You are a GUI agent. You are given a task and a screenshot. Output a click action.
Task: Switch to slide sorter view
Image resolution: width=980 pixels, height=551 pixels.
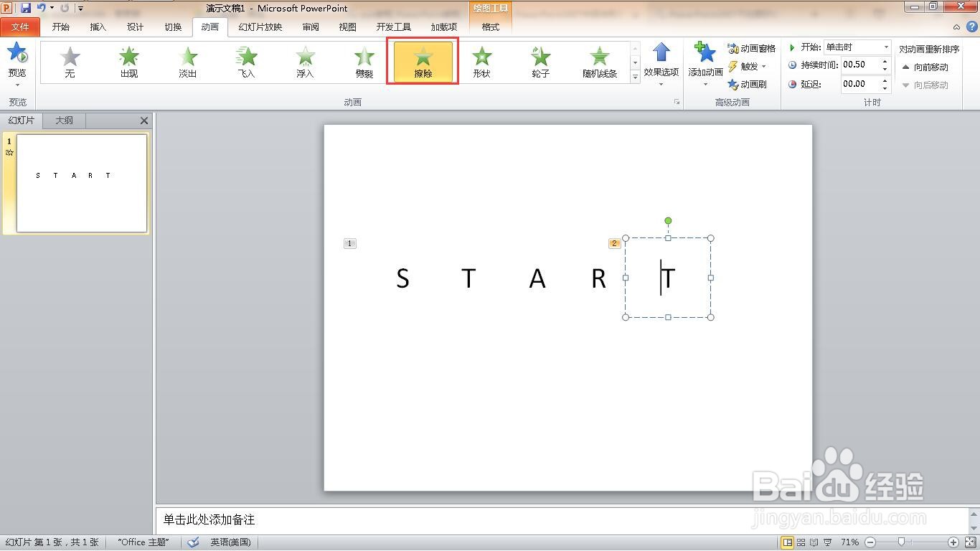(x=801, y=542)
